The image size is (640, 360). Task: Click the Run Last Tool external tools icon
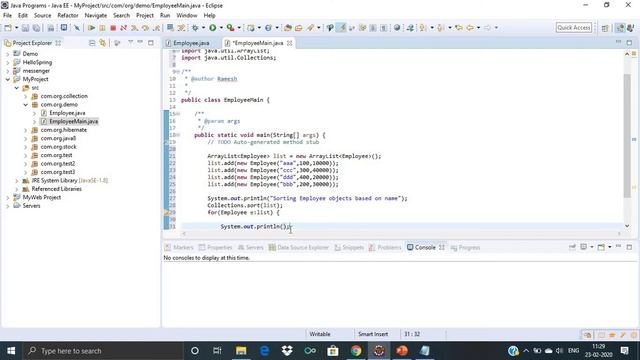tap(231, 28)
